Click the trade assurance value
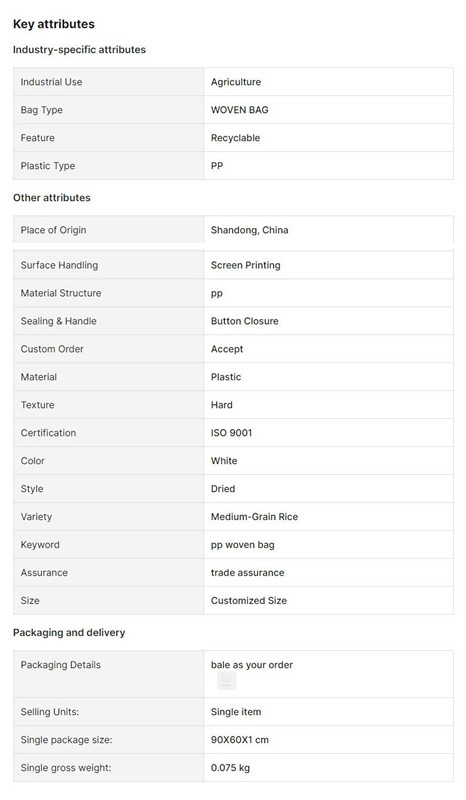Screen dimensions: 466x800 [x=248, y=573]
